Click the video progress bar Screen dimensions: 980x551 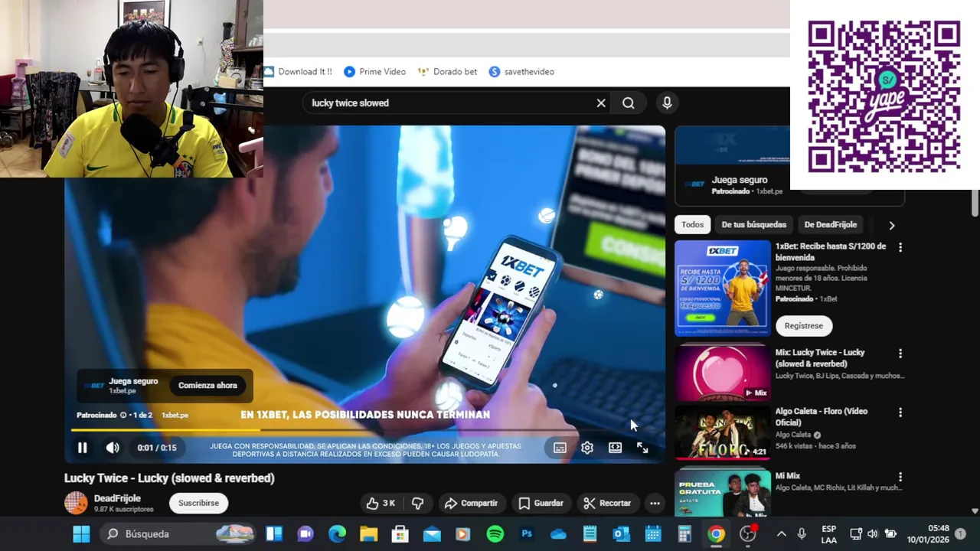(x=364, y=430)
